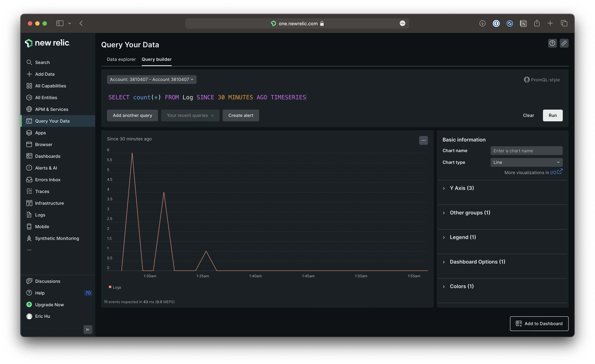595x364 pixels.
Task: Open Safari's downloads icon
Action: pyautogui.click(x=482, y=23)
